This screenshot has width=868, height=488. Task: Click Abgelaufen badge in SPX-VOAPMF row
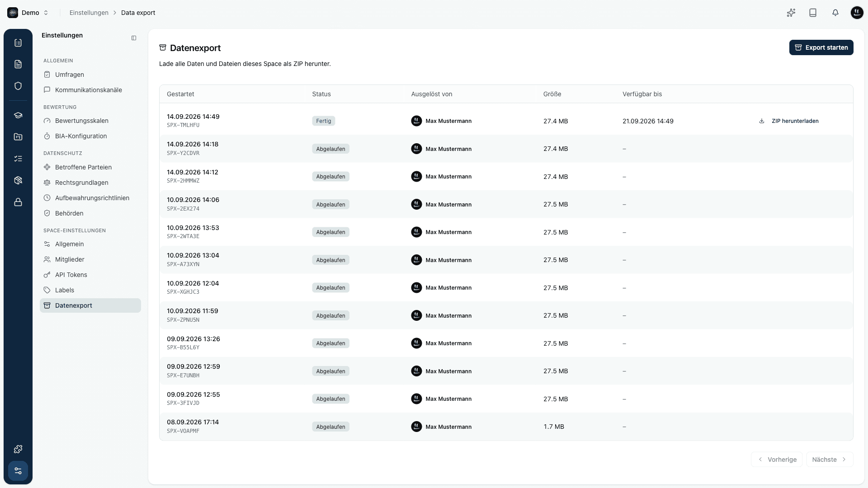point(330,427)
